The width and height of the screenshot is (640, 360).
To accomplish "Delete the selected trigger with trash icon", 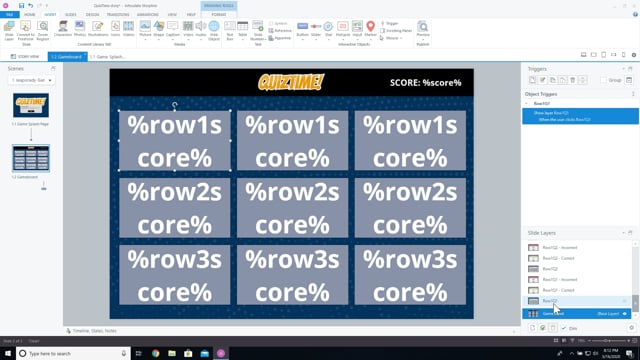I will point(573,80).
